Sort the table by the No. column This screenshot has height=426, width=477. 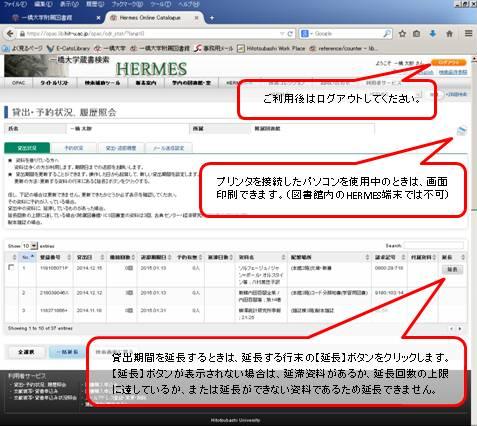(x=28, y=257)
